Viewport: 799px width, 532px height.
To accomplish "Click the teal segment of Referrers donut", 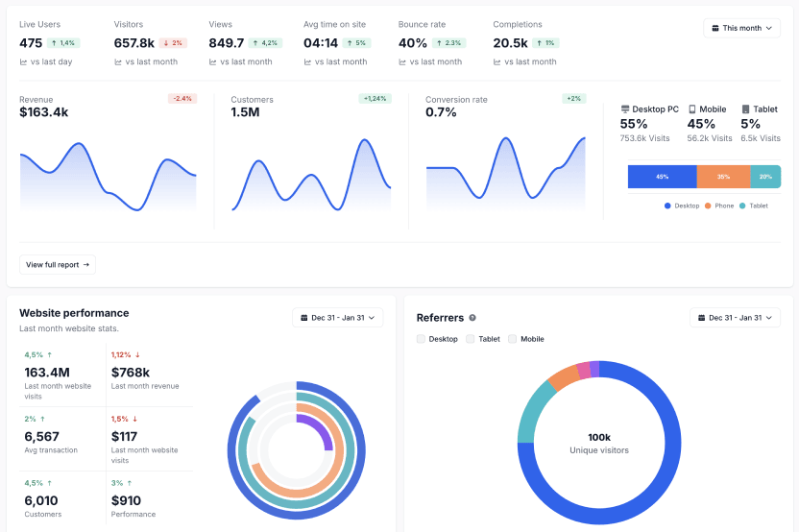I will click(x=532, y=412).
